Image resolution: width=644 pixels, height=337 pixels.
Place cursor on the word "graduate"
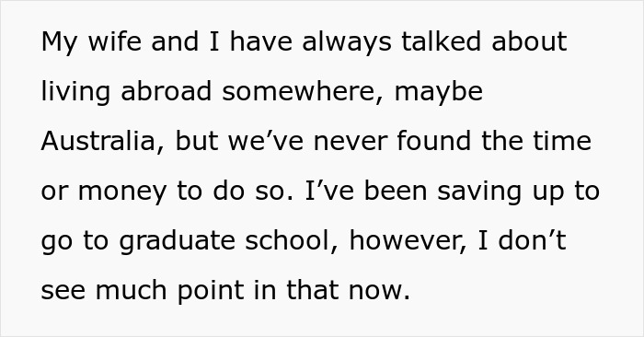(177, 241)
